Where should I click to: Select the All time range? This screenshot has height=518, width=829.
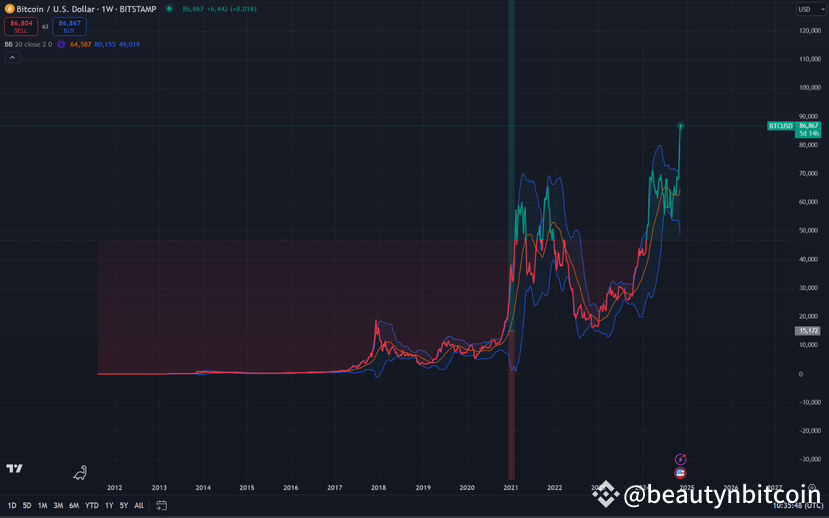(x=139, y=505)
